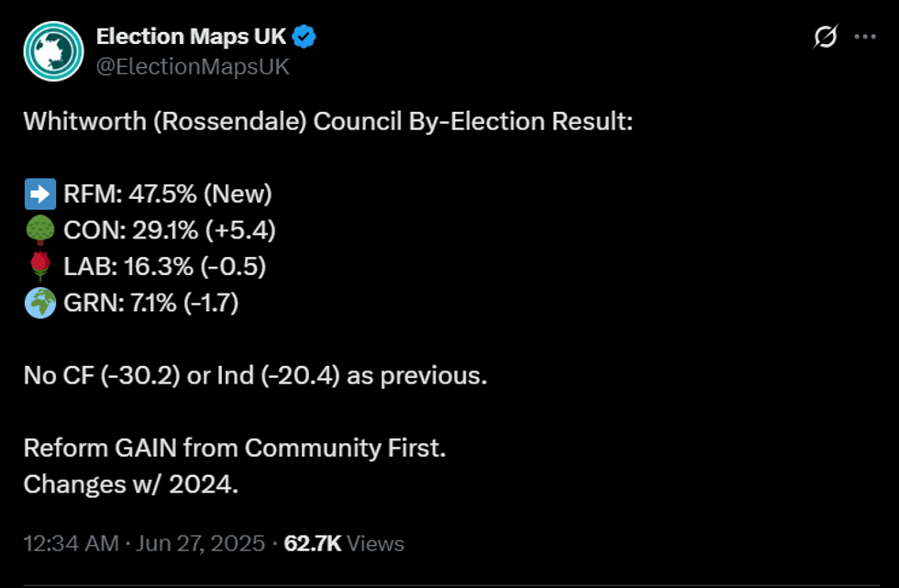This screenshot has width=899, height=588.
Task: Click the globe emoji beside GRN
Action: (39, 302)
